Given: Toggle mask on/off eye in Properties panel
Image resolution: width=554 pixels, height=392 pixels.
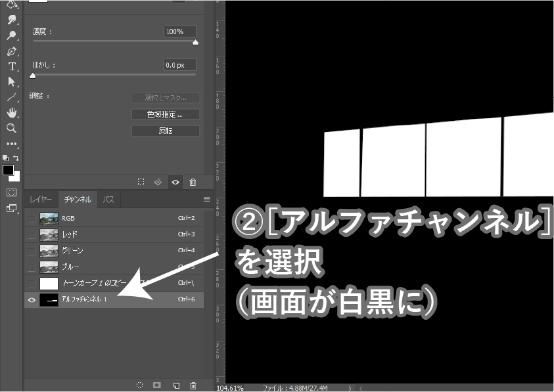Looking at the screenshot, I should (x=175, y=182).
